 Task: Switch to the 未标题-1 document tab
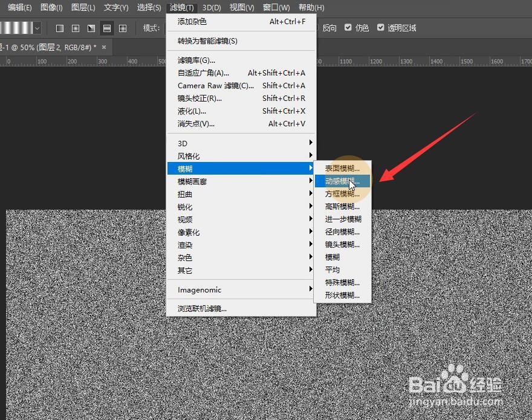(42, 47)
